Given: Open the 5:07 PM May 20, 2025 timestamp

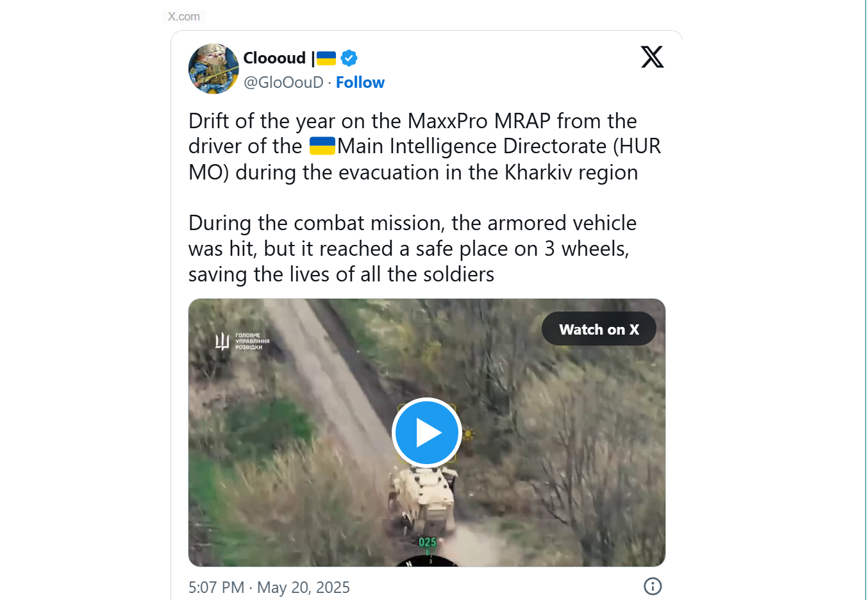Looking at the screenshot, I should point(269,587).
